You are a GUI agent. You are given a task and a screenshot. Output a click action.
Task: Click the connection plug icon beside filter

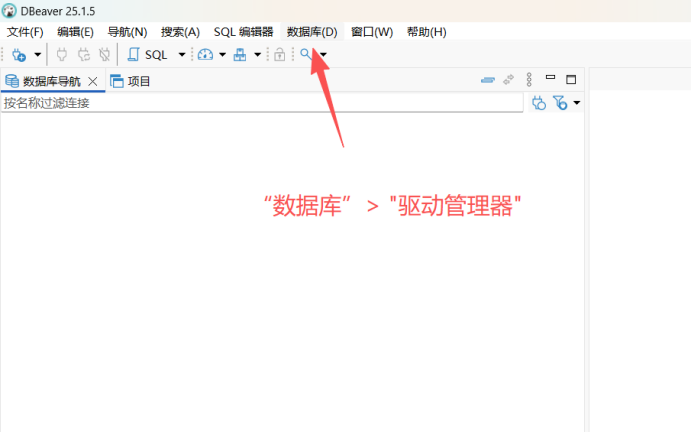pos(539,103)
